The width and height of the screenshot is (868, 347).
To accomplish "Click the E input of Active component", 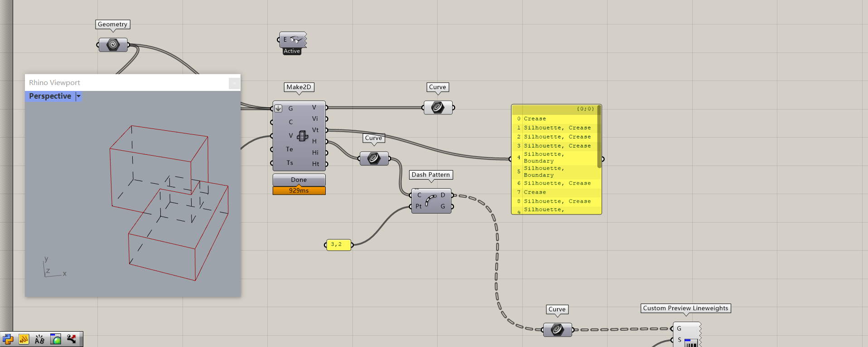I will pyautogui.click(x=285, y=40).
